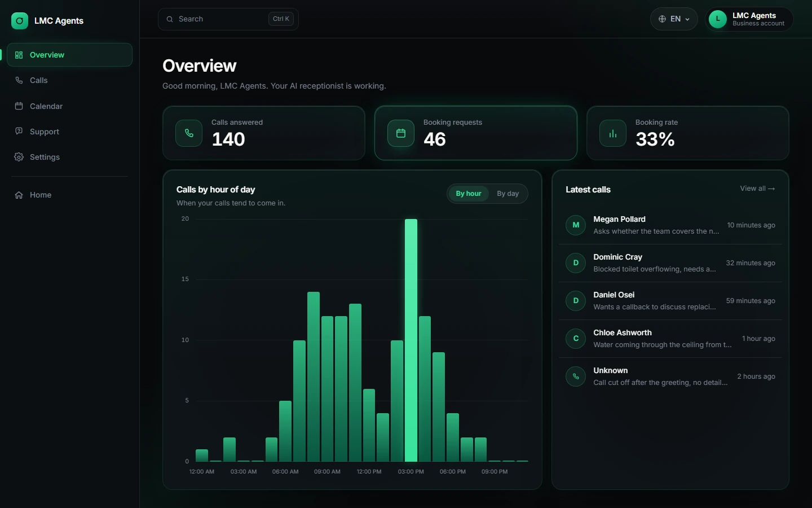Screen dimensions: 812x508
Task: Click the Daniel Osei name text
Action: pyautogui.click(x=614, y=295)
